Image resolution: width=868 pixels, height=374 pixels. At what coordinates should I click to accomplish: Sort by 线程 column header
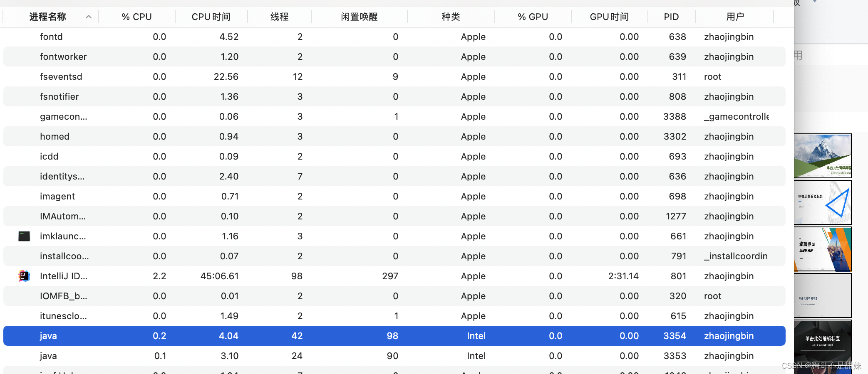coord(279,17)
